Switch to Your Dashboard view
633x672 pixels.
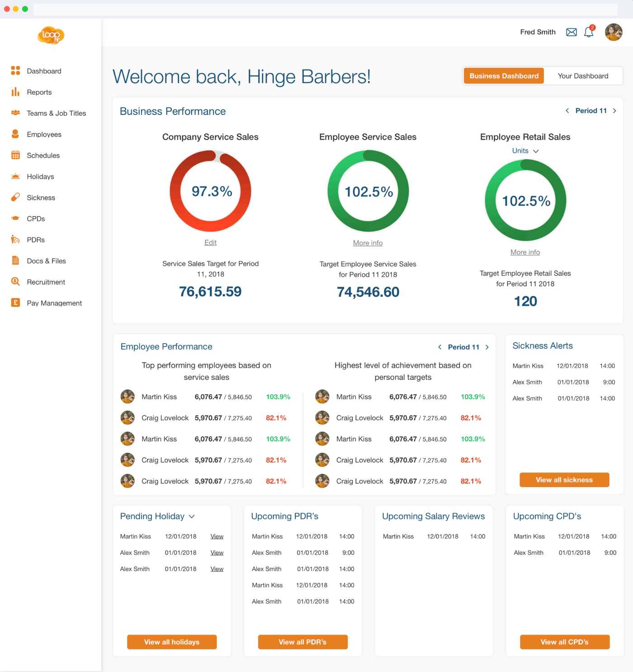(x=583, y=76)
